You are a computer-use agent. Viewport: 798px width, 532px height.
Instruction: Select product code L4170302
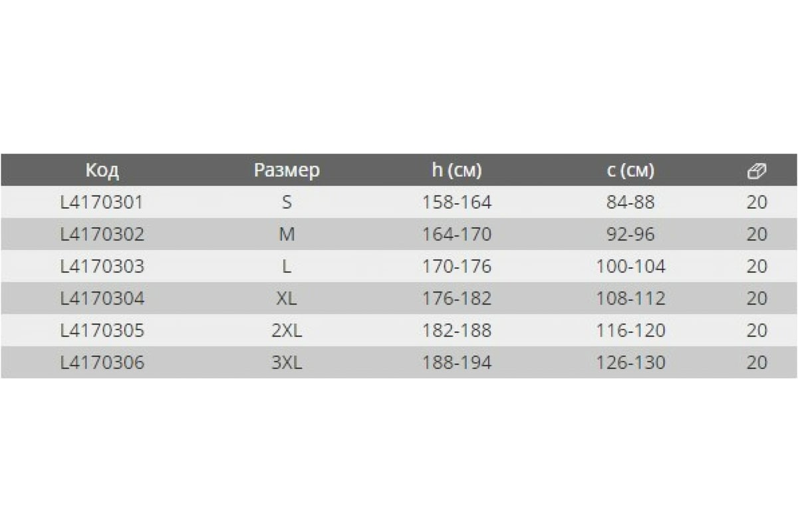pyautogui.click(x=102, y=234)
